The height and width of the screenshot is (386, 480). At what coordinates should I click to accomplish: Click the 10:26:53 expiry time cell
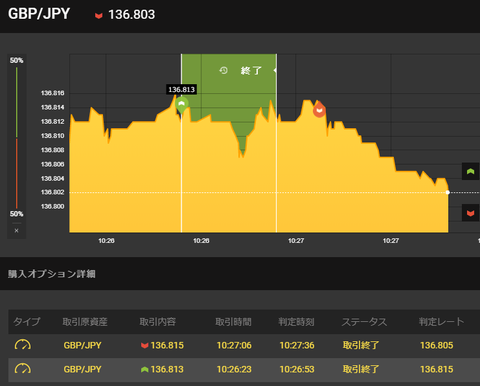click(297, 369)
